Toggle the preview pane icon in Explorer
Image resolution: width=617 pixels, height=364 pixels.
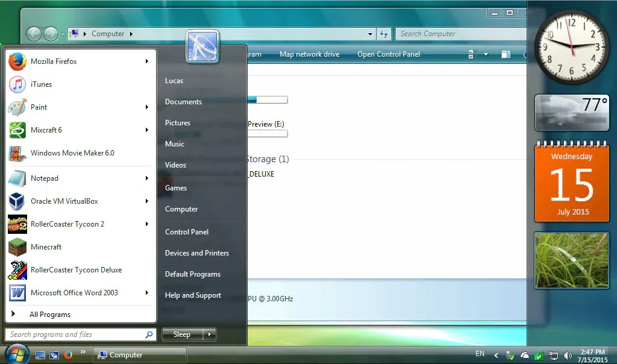point(506,54)
